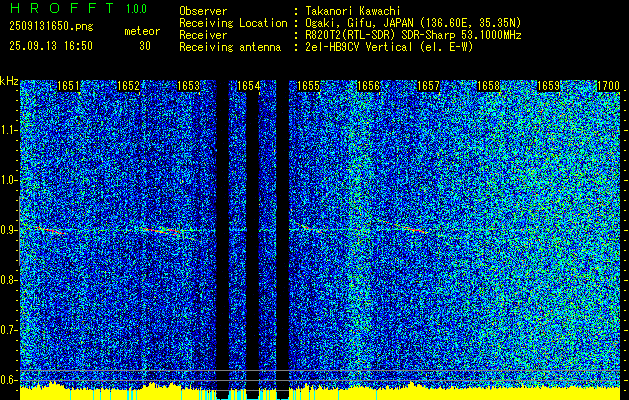
Task: Click the 1652 time marker
Action: [128, 86]
